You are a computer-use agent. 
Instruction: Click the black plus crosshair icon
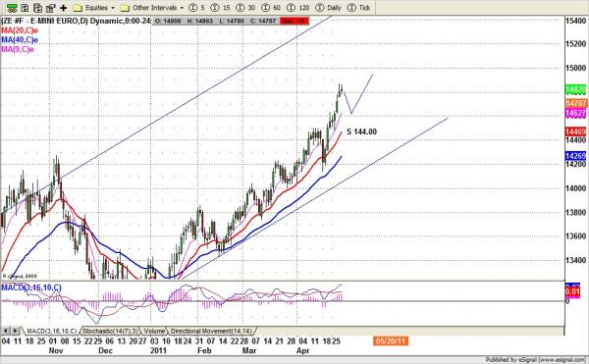tap(63, 8)
